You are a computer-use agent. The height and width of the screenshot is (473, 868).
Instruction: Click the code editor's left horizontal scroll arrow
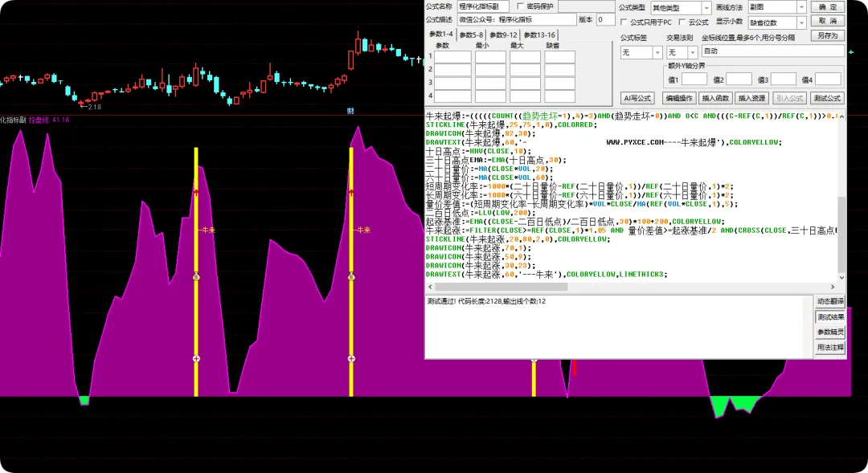[431, 287]
